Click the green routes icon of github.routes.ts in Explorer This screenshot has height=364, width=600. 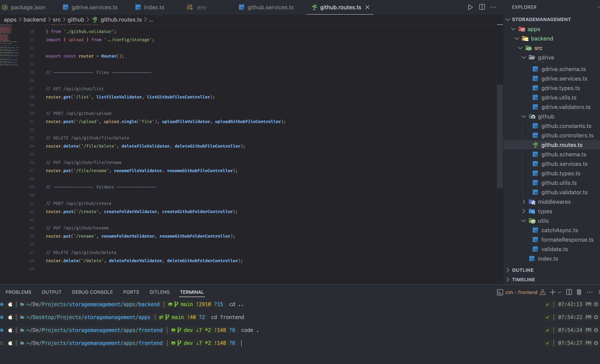tap(535, 145)
